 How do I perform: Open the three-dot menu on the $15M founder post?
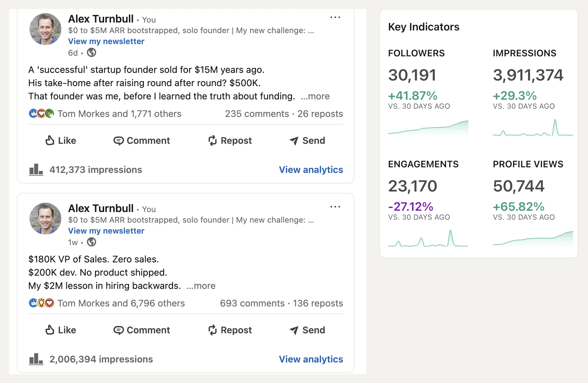[335, 17]
